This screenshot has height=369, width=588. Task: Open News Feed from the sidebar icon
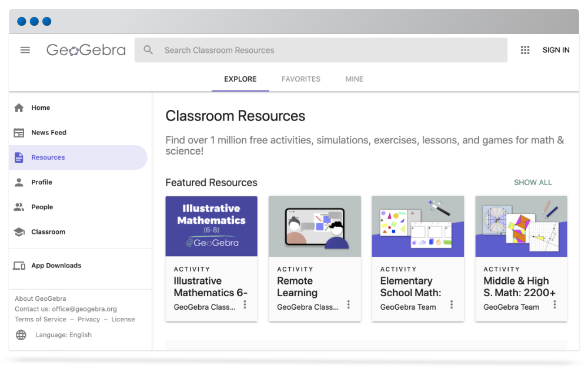(x=19, y=133)
